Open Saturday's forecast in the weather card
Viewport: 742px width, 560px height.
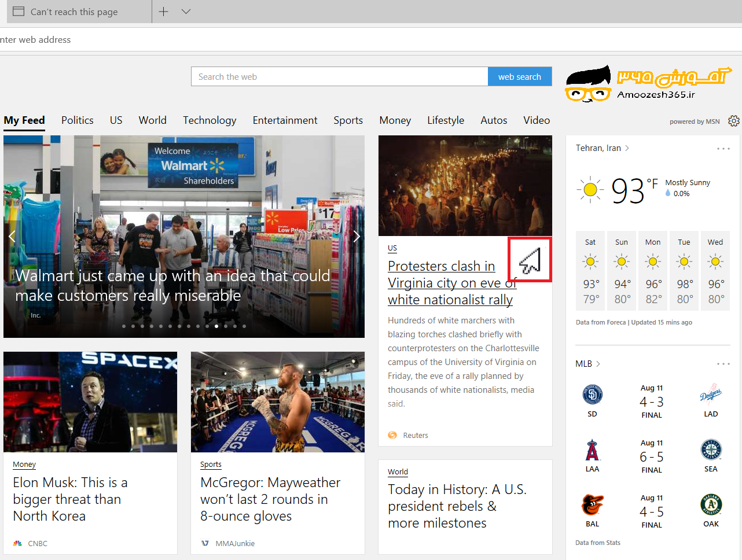tap(590, 271)
